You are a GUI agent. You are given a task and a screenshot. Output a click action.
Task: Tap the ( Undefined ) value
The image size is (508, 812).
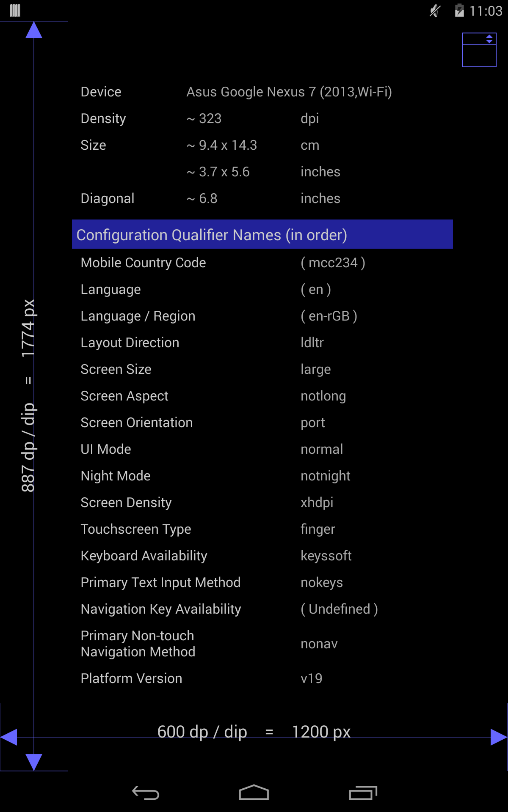pyautogui.click(x=340, y=609)
